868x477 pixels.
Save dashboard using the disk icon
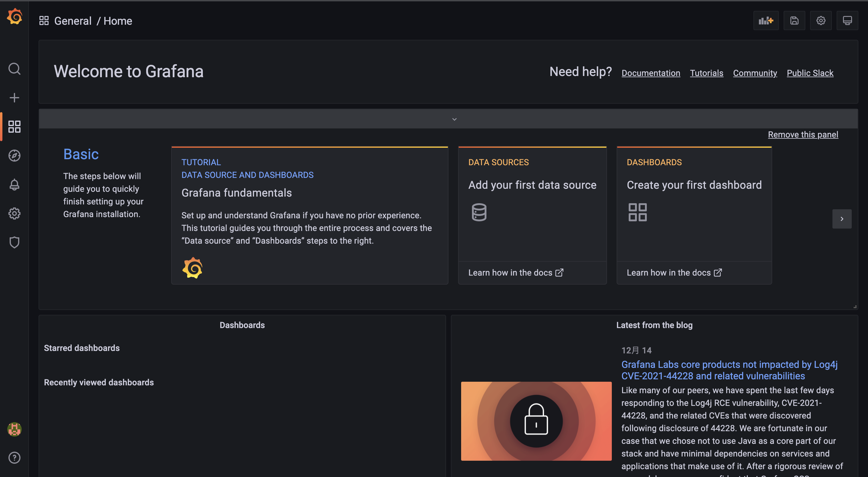[x=794, y=21]
